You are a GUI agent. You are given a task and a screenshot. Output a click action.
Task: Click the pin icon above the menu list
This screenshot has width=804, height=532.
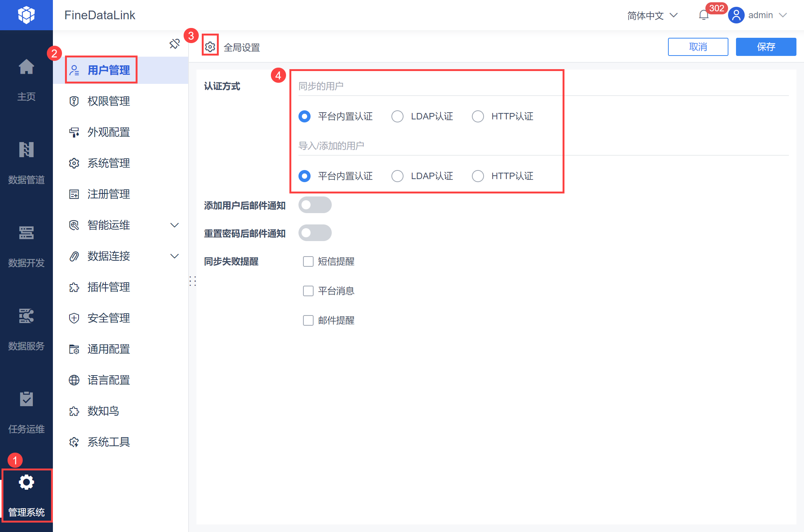tap(174, 44)
